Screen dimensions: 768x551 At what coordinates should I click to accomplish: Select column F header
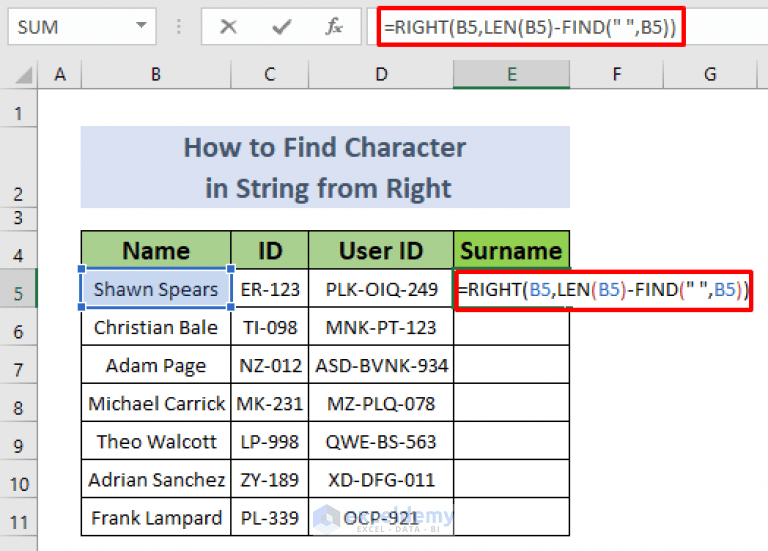click(616, 74)
